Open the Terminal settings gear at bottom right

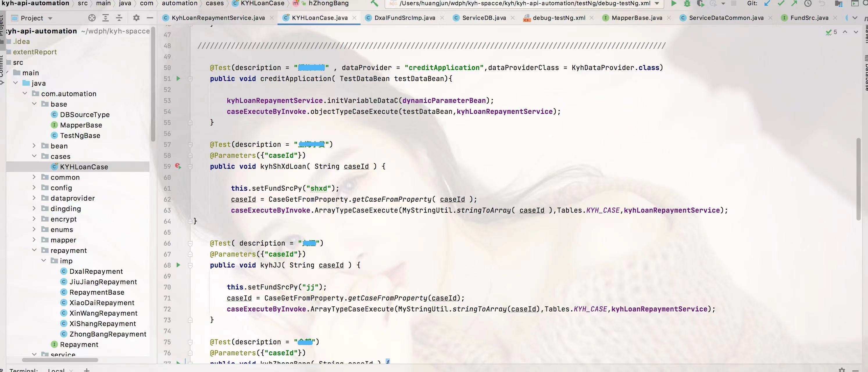pyautogui.click(x=842, y=370)
